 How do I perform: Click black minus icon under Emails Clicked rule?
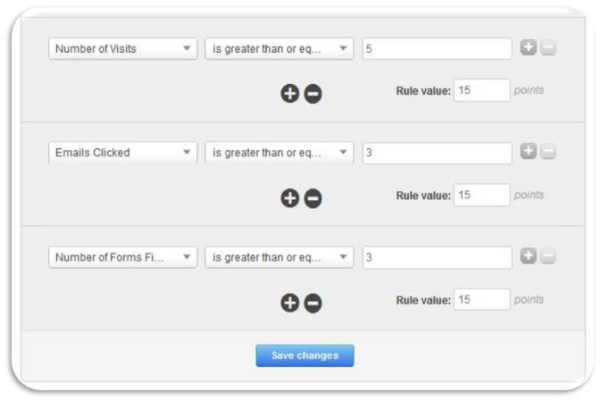[x=313, y=198]
